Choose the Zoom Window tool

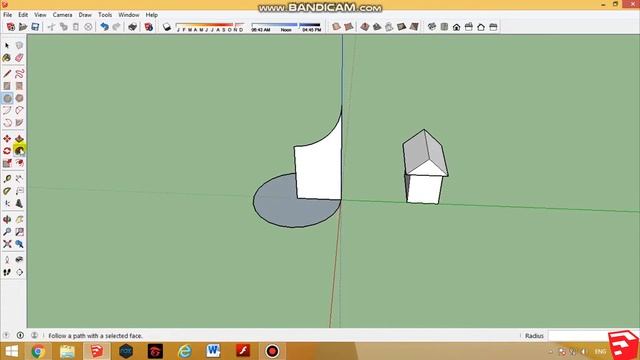pyautogui.click(x=19, y=232)
